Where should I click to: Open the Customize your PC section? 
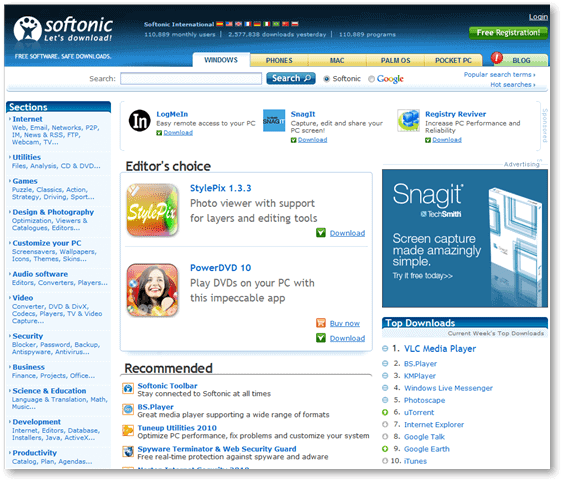pyautogui.click(x=47, y=243)
